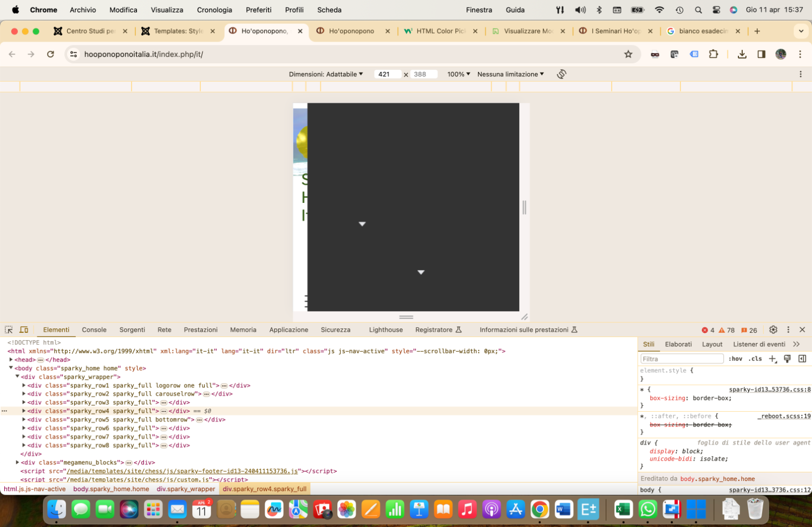Click the issues count badge showing 26
The image size is (812, 527).
(749, 330)
